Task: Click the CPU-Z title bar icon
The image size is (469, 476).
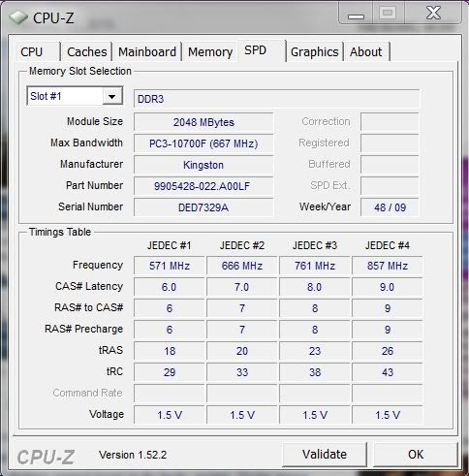Action: [18, 17]
